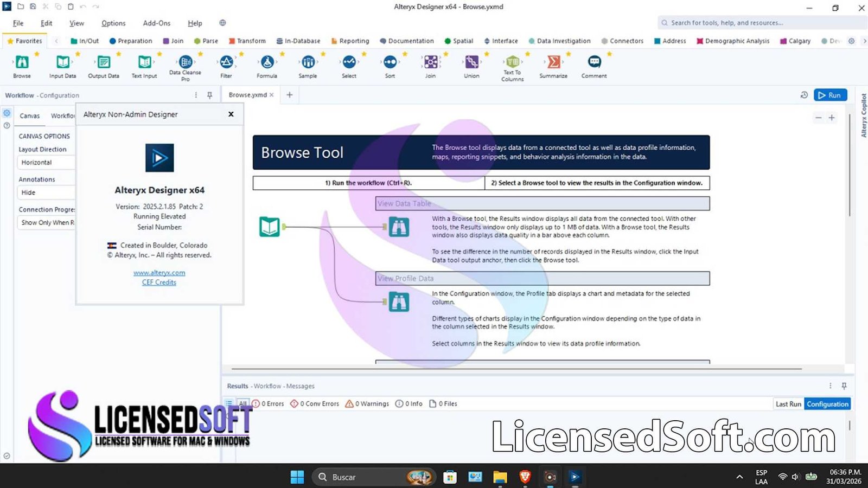The height and width of the screenshot is (488, 868).
Task: Switch to the Spatial tool category tab
Action: pos(458,41)
